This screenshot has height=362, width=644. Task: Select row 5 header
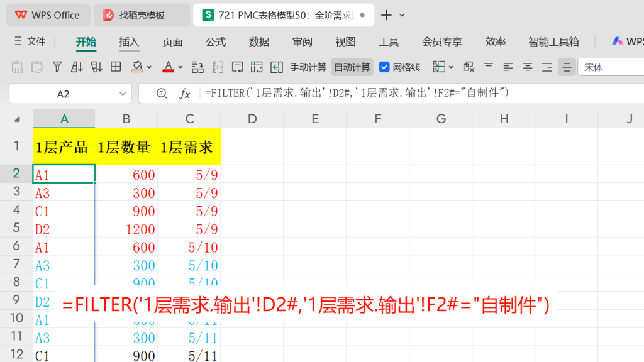tap(16, 228)
